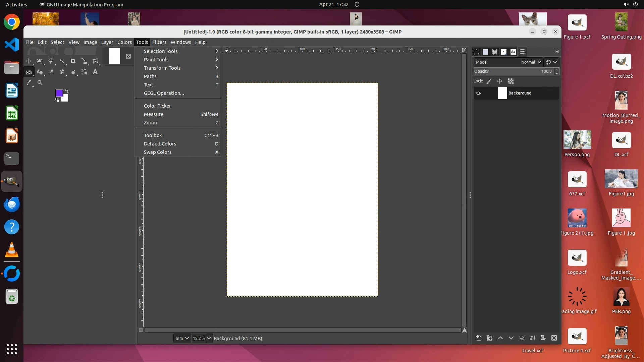Screen dimensions: 644x362
Task: Click the Swap Colors menu entry
Action: (158, 152)
